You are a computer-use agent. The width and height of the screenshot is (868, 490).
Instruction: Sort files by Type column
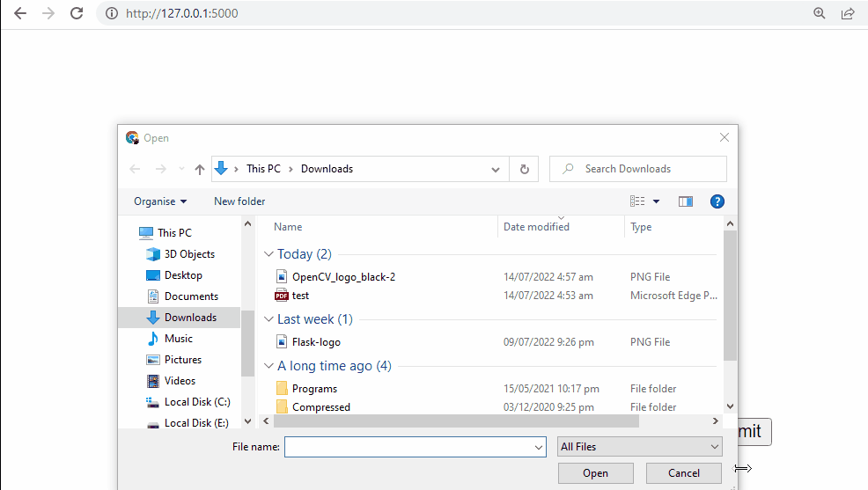tap(641, 227)
